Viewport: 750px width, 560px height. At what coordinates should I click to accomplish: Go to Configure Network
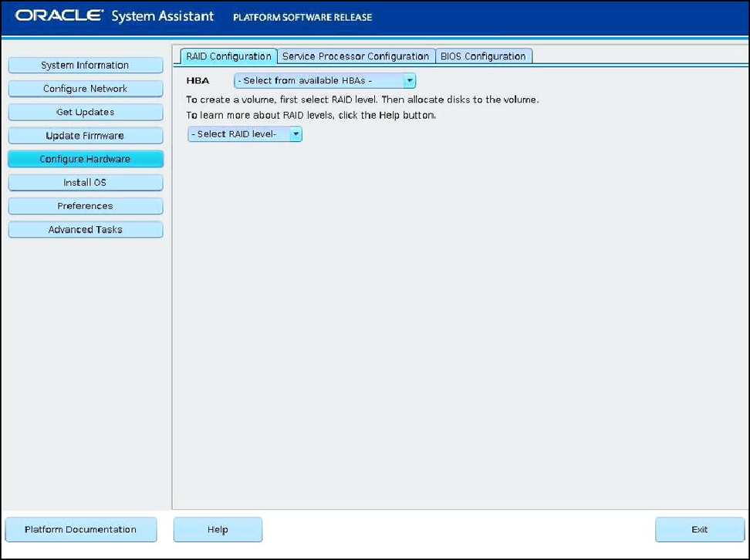tap(85, 89)
